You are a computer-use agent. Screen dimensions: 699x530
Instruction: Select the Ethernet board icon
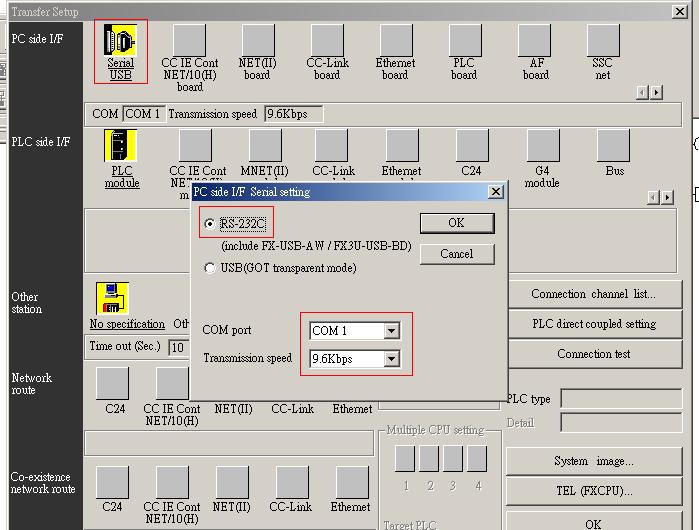click(x=395, y=41)
